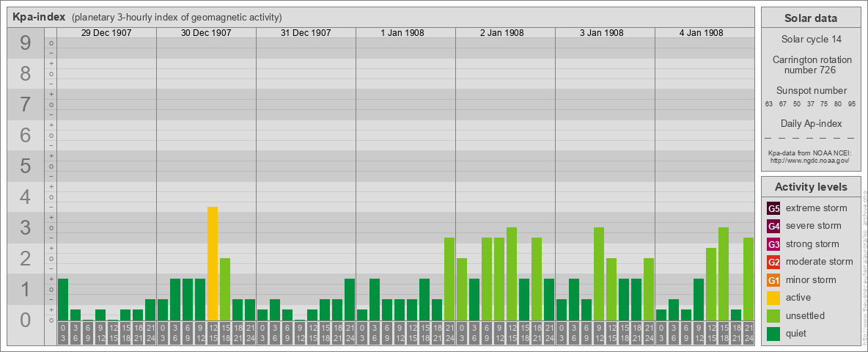Viewport: 868px width, 352px height.
Task: Click the 21-24 bar on 4 Jan 1908
Action: coord(748,279)
